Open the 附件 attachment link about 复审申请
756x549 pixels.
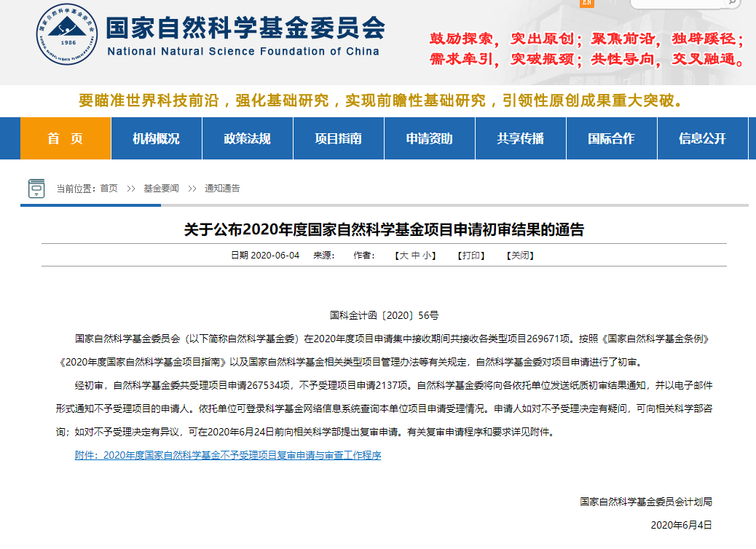228,455
